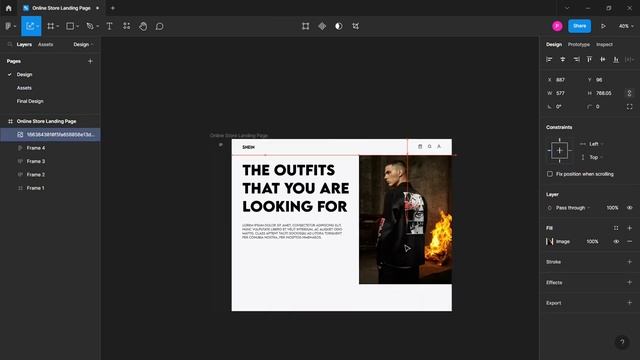
Task: Select the Comment tool
Action: pos(160,26)
